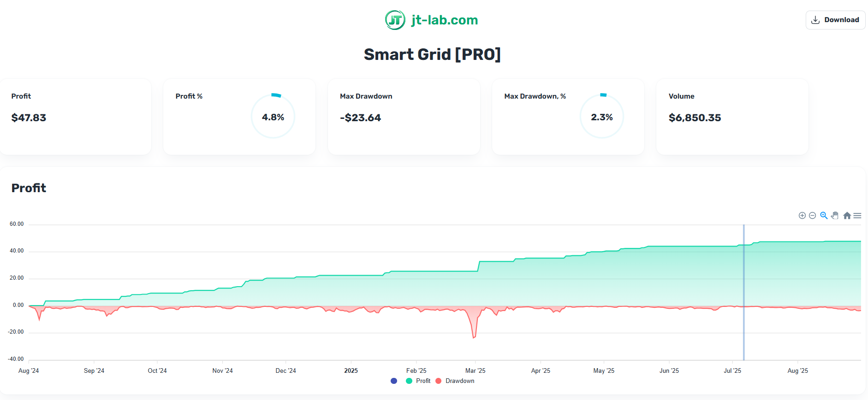The width and height of the screenshot is (868, 400).
Task: Open the chart hamburger export menu
Action: pos(857,216)
